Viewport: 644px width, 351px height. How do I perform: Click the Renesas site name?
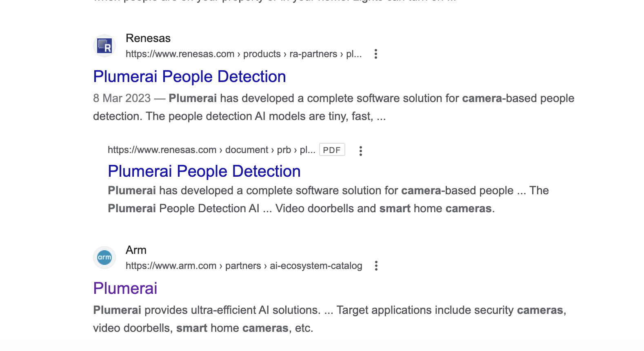click(x=148, y=38)
